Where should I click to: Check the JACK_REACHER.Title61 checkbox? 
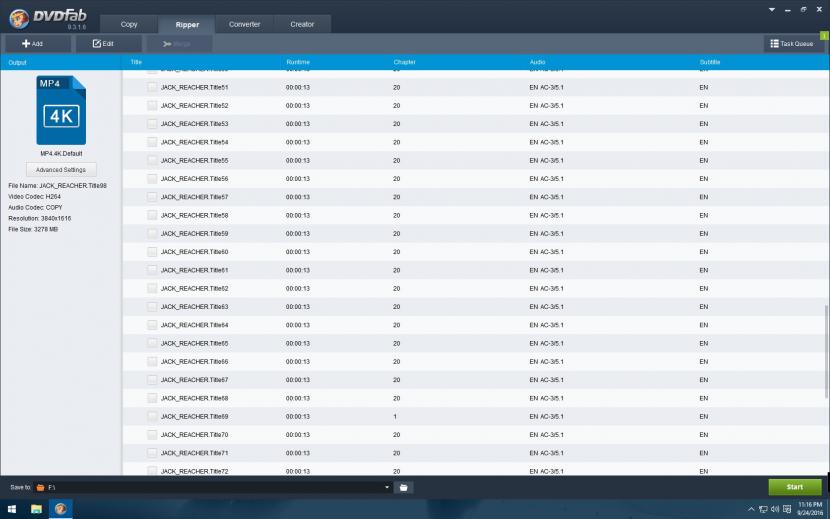tap(152, 270)
